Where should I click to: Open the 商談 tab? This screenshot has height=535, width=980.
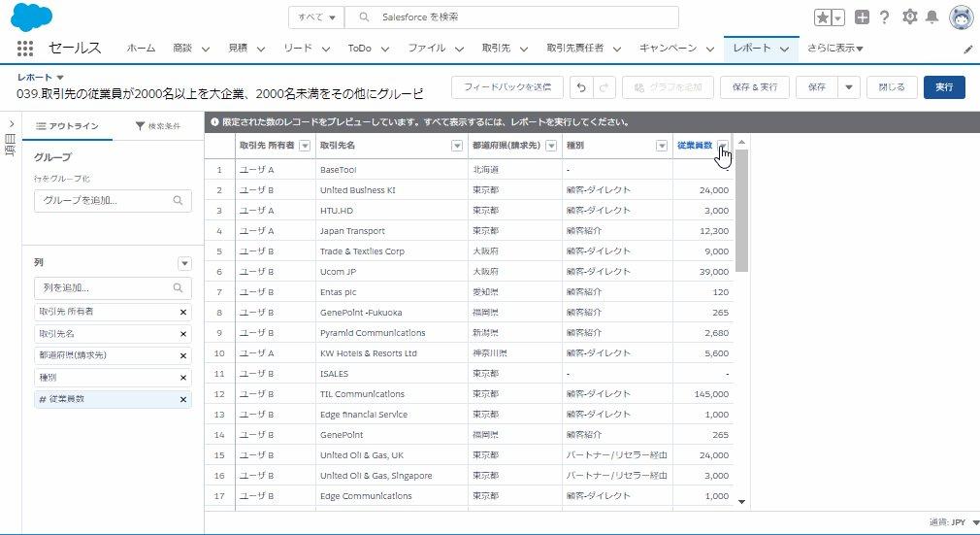(182, 49)
